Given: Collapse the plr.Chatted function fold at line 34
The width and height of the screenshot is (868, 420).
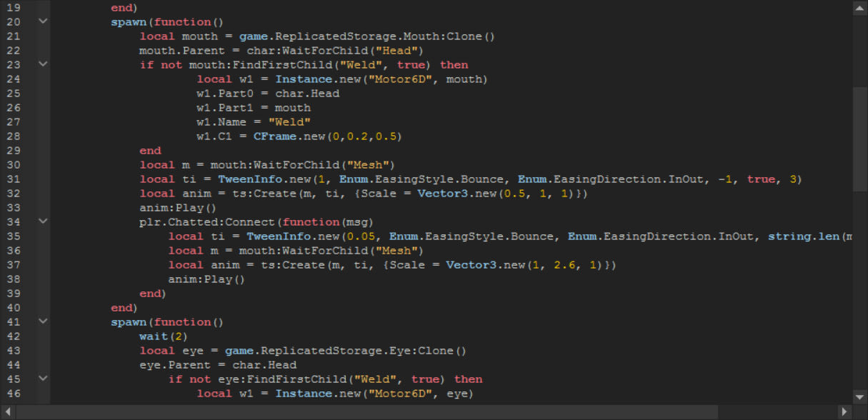Looking at the screenshot, I should (x=43, y=221).
